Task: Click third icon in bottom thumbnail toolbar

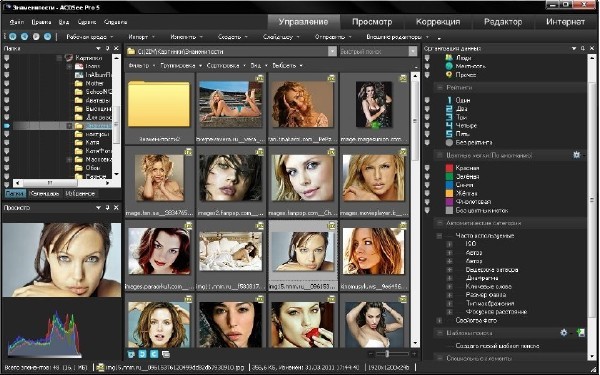Action: (154, 354)
